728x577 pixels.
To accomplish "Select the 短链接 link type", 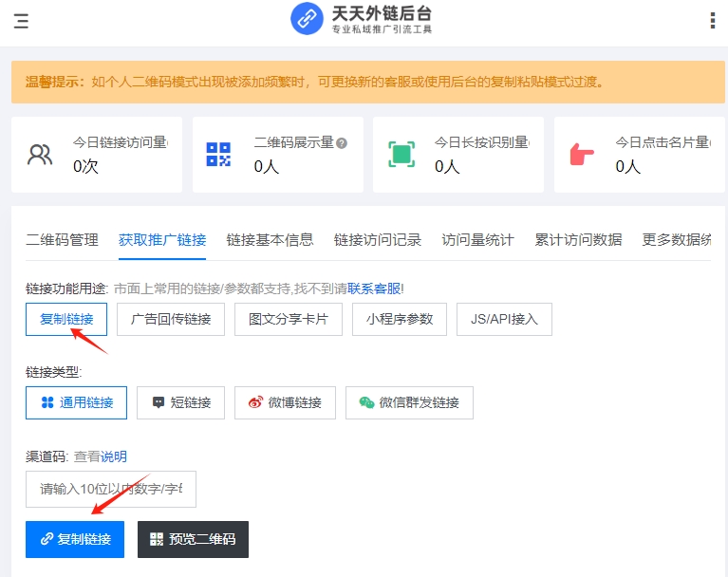I will pos(180,402).
